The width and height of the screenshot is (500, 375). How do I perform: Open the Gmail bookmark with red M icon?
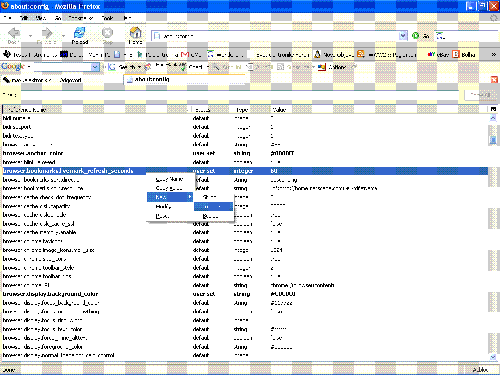click(x=191, y=54)
